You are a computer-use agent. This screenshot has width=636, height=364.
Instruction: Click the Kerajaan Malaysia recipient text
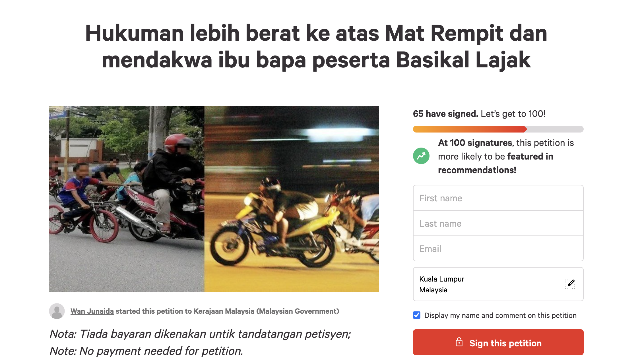[266, 311]
